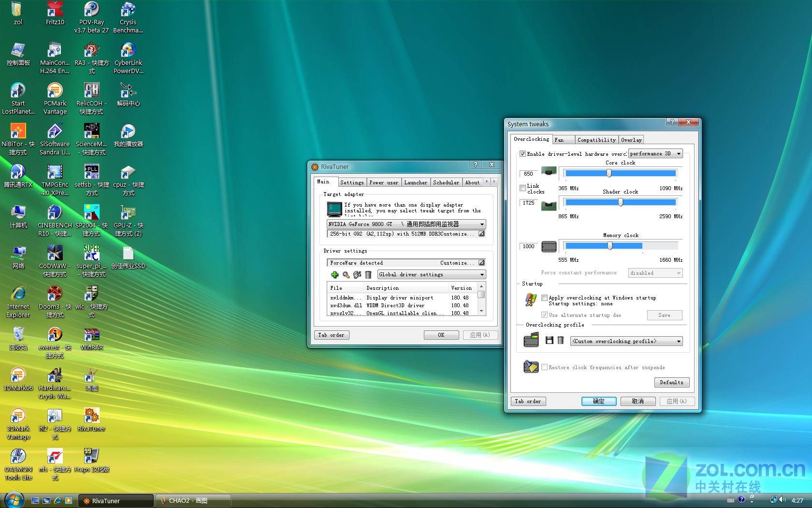Click the magnifier icon in Driver settings
Image resolution: width=812 pixels, height=508 pixels.
tap(346, 275)
